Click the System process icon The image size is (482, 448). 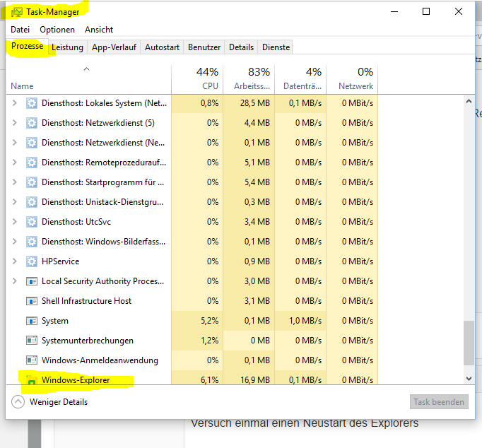pos(32,321)
